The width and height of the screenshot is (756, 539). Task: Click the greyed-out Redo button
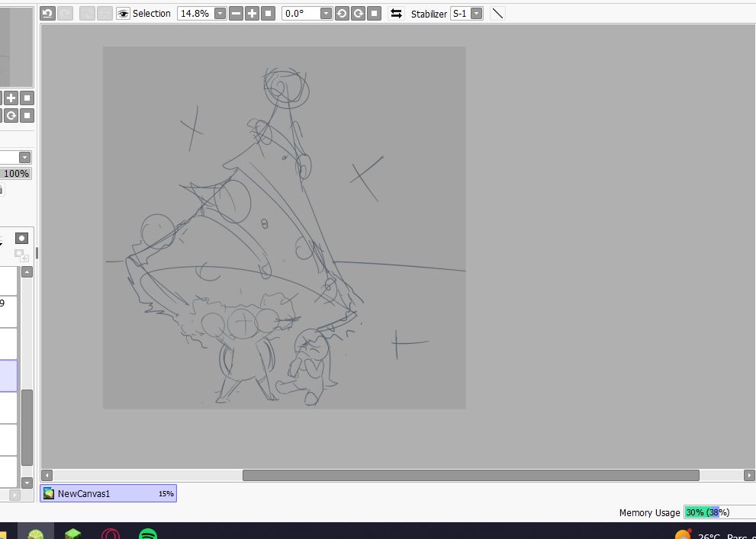coord(65,13)
